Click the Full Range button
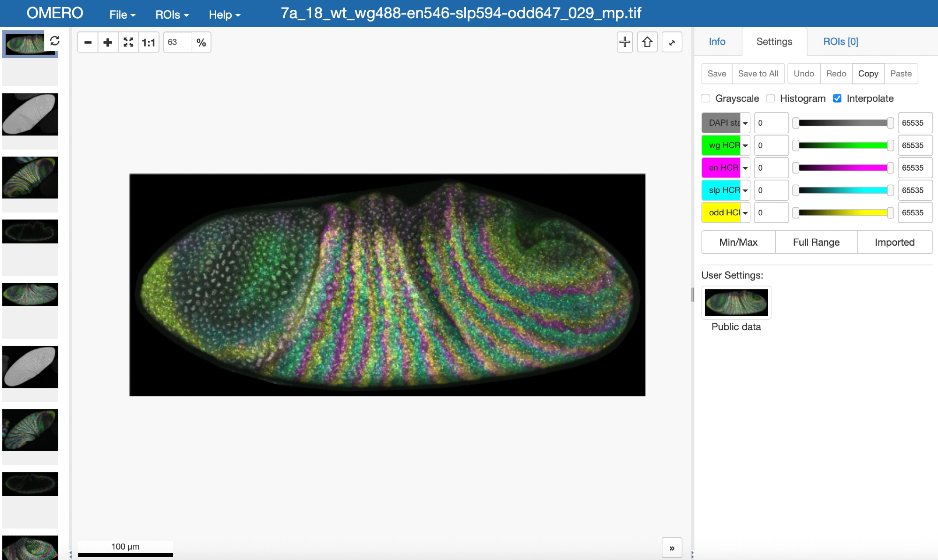Image resolution: width=938 pixels, height=560 pixels. coord(816,242)
